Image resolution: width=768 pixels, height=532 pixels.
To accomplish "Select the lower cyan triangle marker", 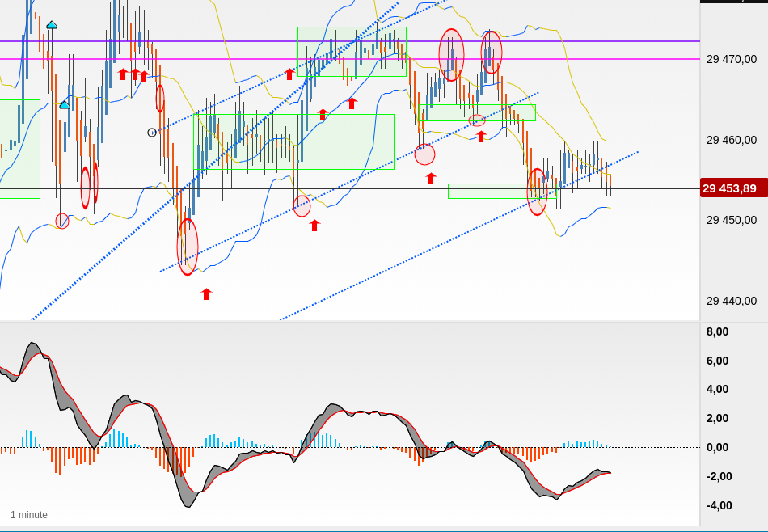I will [64, 105].
